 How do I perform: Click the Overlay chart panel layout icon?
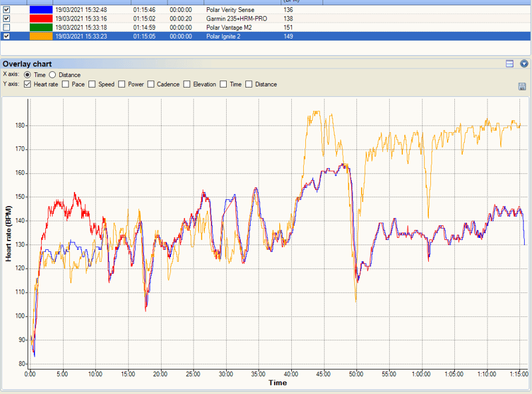(x=509, y=64)
